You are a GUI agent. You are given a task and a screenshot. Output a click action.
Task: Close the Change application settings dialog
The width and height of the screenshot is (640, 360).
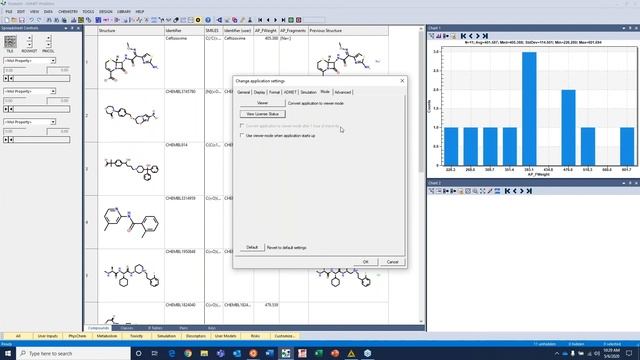[x=402, y=81]
